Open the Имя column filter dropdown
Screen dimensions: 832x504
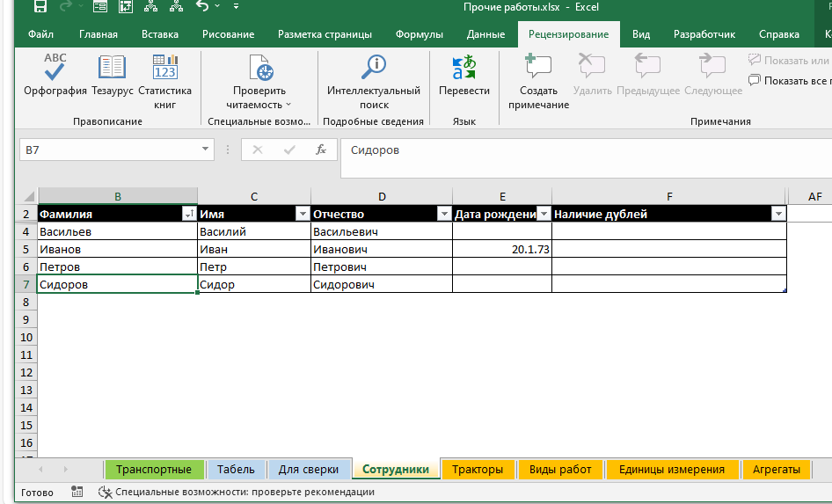pos(303,214)
